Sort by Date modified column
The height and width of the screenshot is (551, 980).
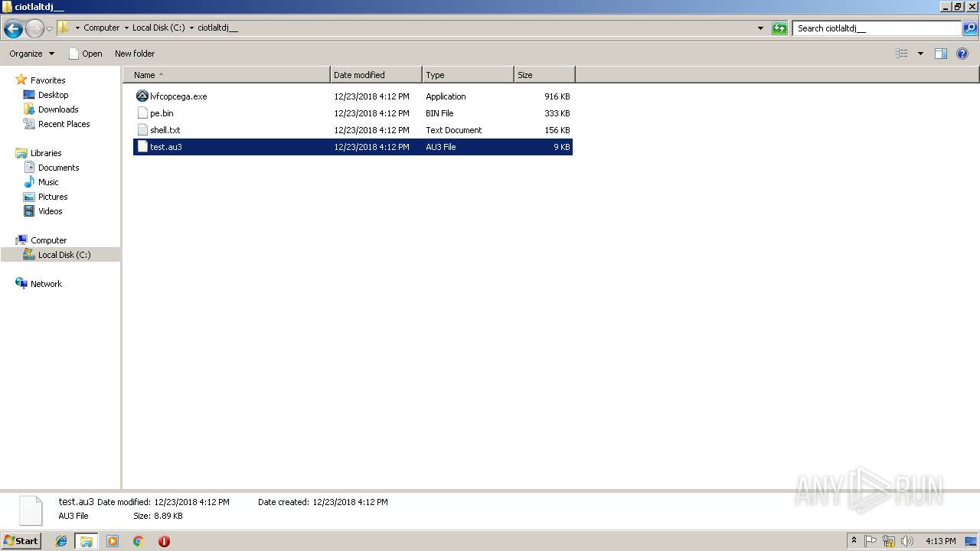tap(376, 75)
